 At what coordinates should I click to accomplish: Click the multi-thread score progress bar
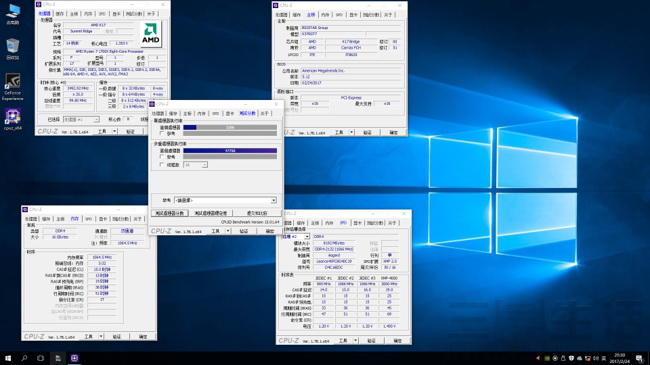tap(230, 151)
